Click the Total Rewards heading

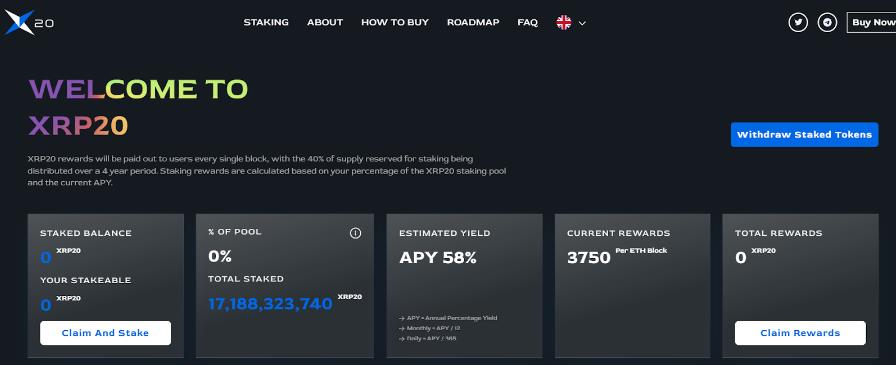click(778, 233)
